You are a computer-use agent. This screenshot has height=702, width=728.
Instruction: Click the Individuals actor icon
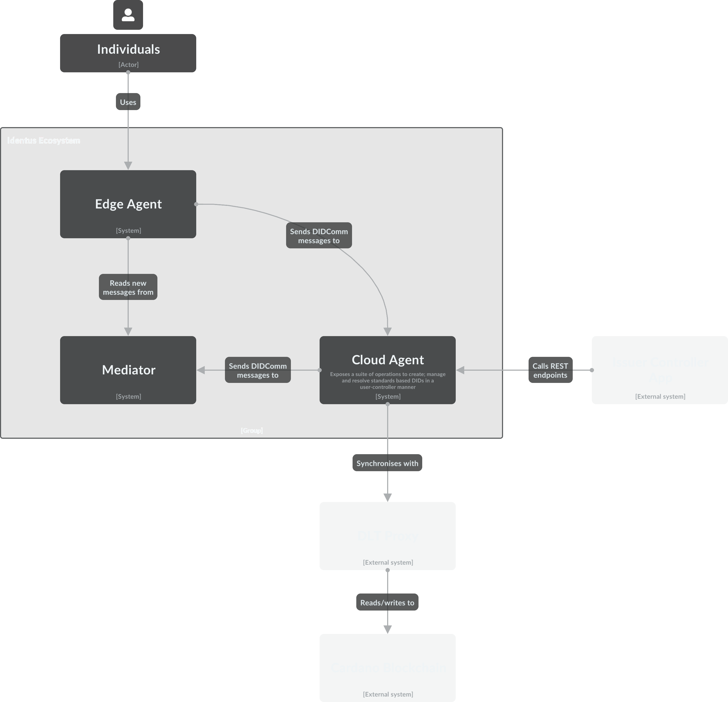[129, 15]
